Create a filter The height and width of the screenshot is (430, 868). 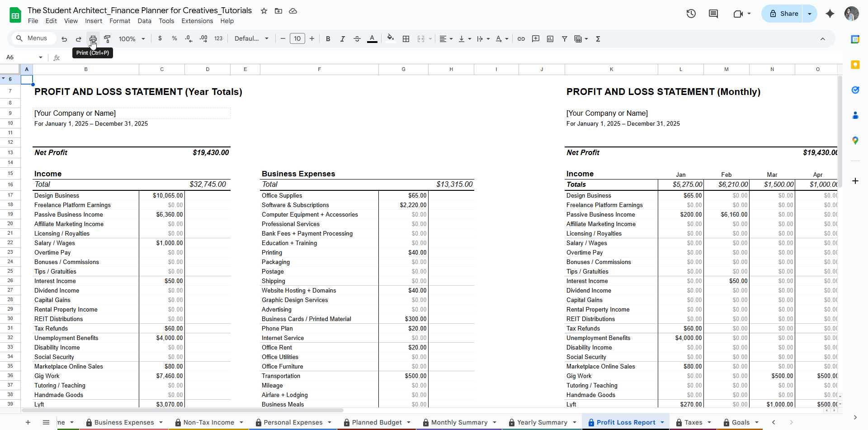[x=565, y=39]
